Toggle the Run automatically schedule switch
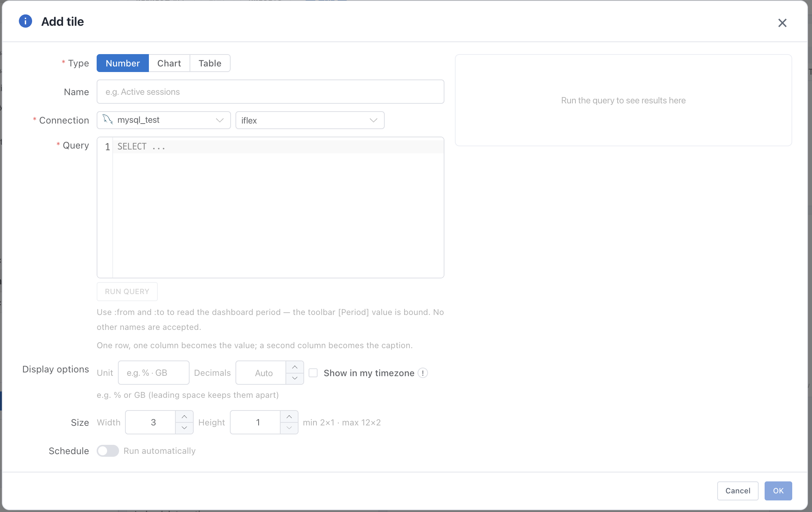 108,451
